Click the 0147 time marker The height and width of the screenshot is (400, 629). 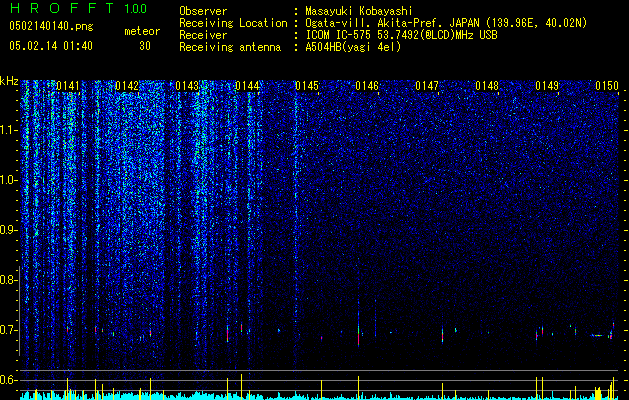427,86
